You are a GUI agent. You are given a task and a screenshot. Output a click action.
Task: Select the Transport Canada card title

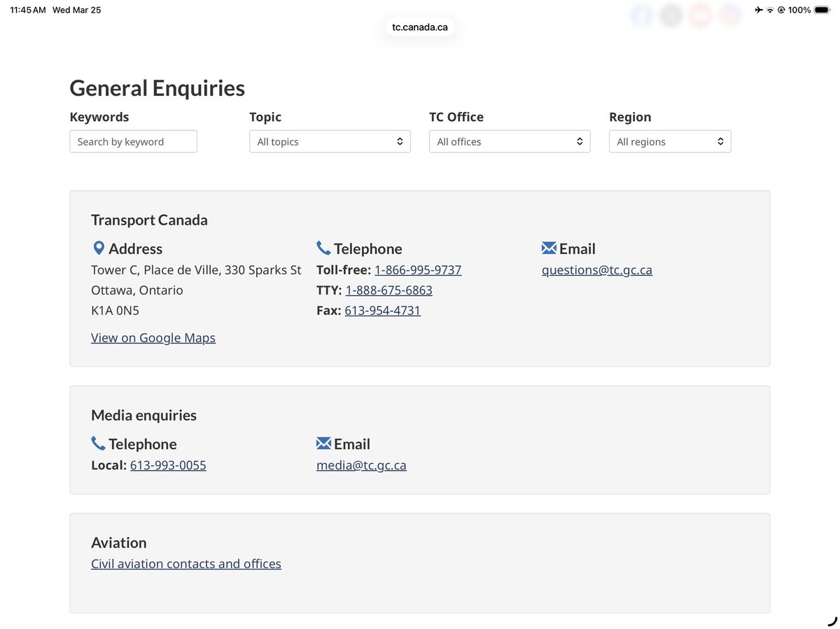[x=149, y=220]
